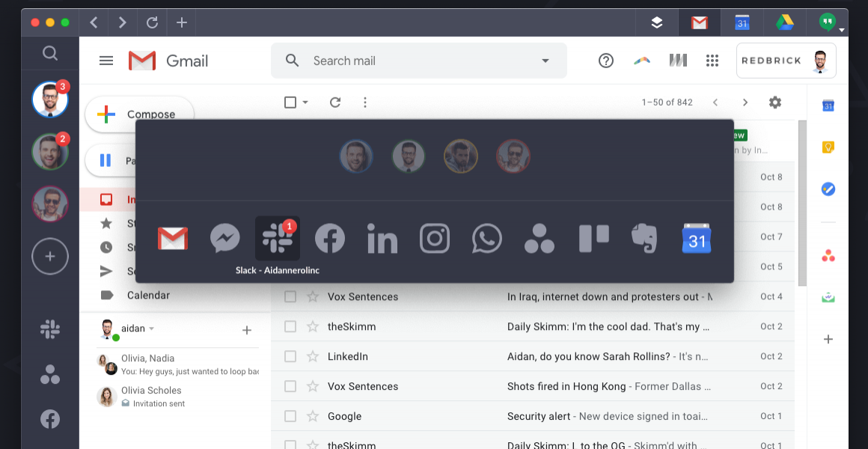Check the LinkedIn Sarah Rollins email checkbox
This screenshot has height=449, width=868.
(290, 356)
